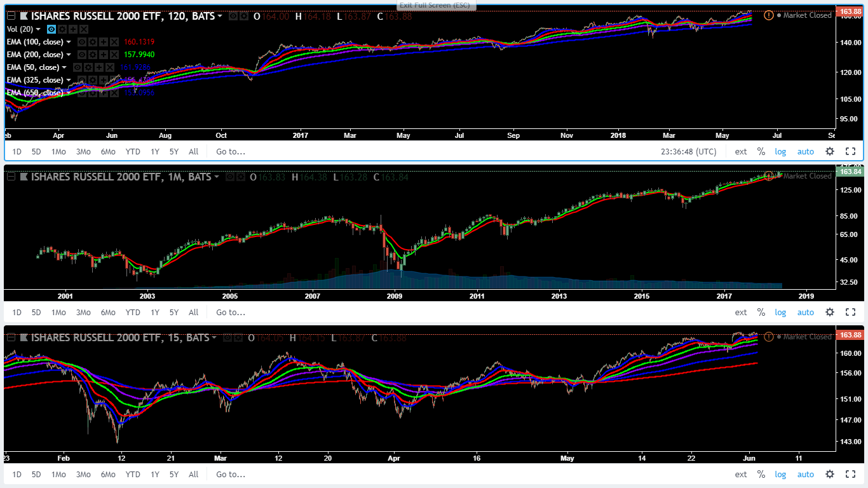Click the plus icon beside Vol (20)
868x488 pixels.
coord(73,29)
